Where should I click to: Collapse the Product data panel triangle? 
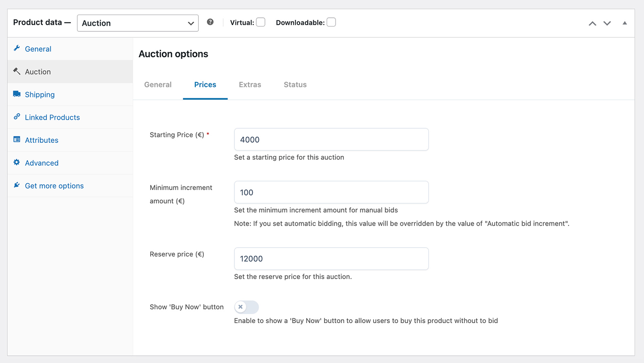(x=625, y=23)
